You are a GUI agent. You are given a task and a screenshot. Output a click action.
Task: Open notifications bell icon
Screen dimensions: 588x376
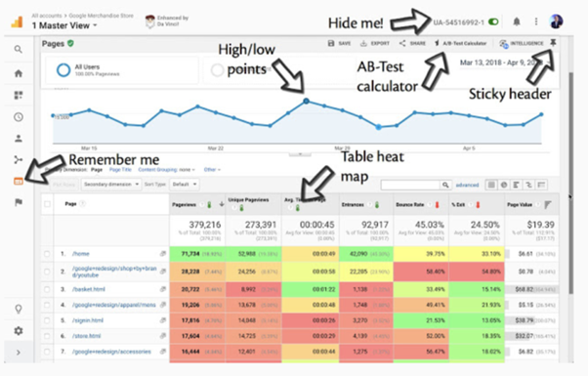pos(517,21)
